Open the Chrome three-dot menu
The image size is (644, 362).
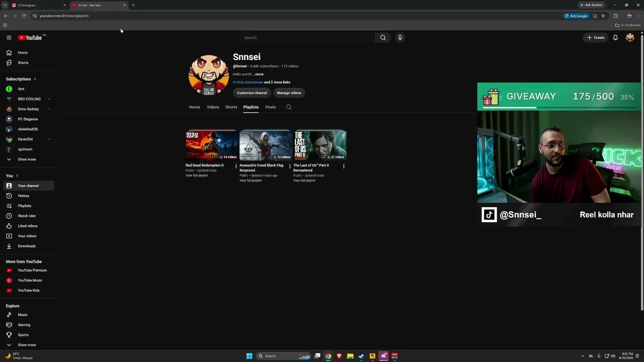[x=638, y=16]
